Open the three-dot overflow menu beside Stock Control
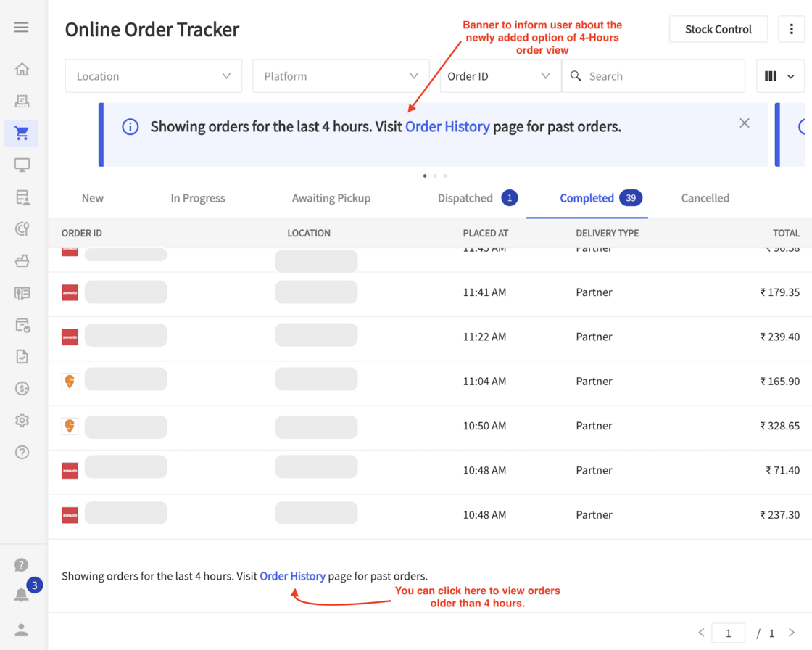The height and width of the screenshot is (650, 812). click(x=791, y=29)
